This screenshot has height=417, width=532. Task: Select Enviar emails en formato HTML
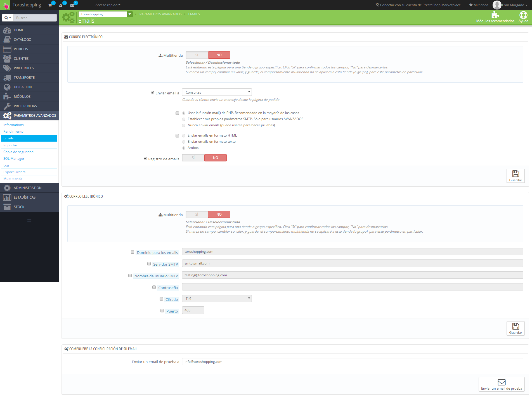[x=184, y=136]
